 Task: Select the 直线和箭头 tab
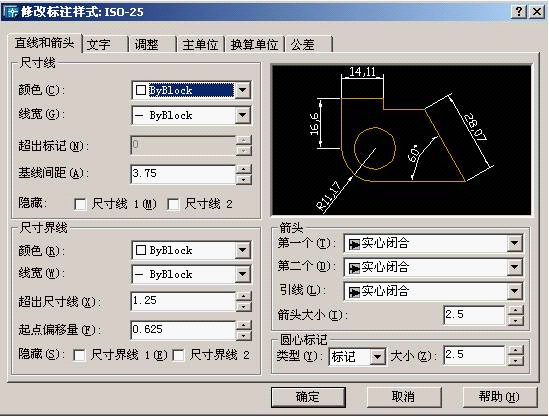(44, 43)
